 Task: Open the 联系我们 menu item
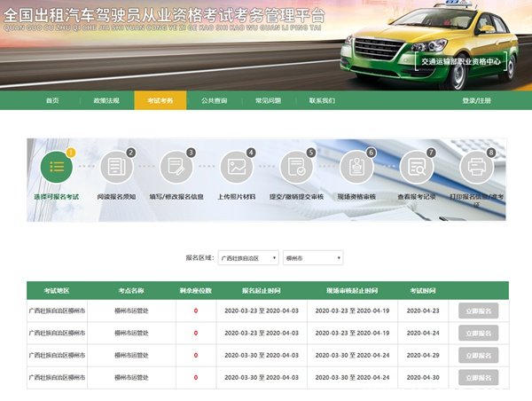click(322, 100)
